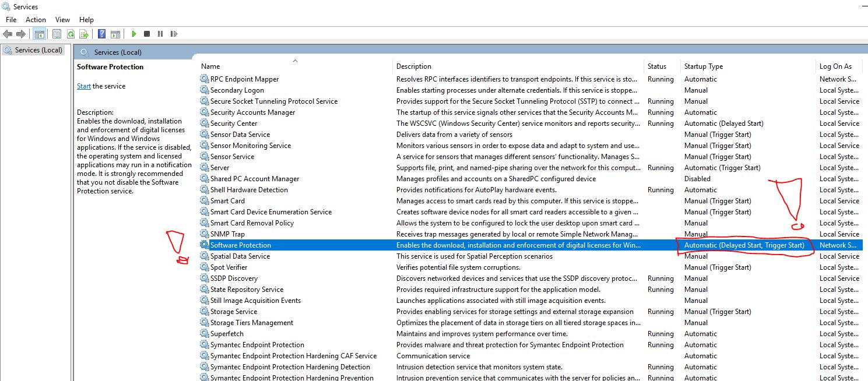This screenshot has width=868, height=381.
Task: Click the Services title bar icon
Action: [6, 6]
